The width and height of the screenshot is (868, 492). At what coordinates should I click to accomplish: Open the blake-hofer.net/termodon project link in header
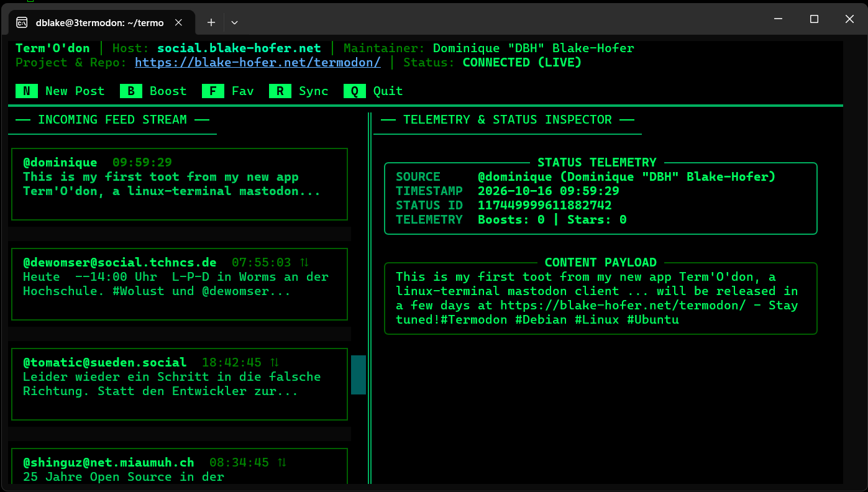(x=258, y=63)
